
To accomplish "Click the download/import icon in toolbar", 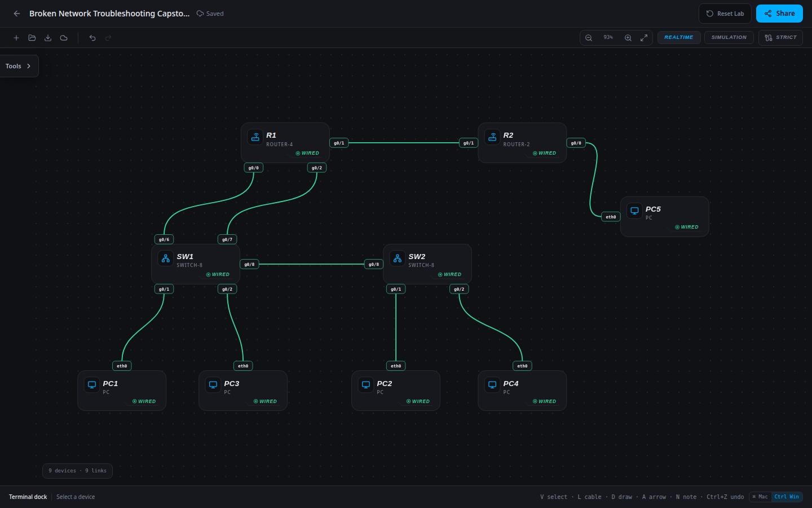I will pos(48,38).
